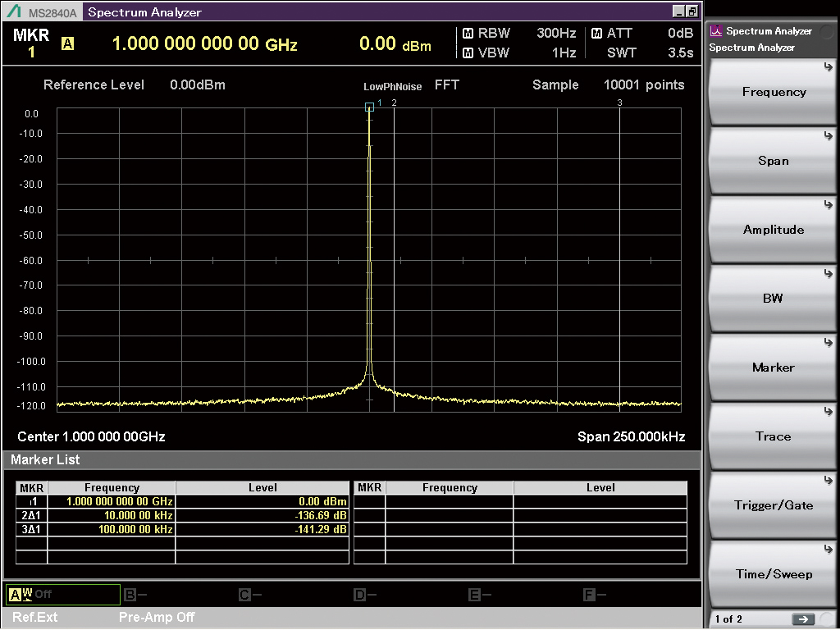Minimize the Spectrum Analyzer window

click(x=678, y=11)
